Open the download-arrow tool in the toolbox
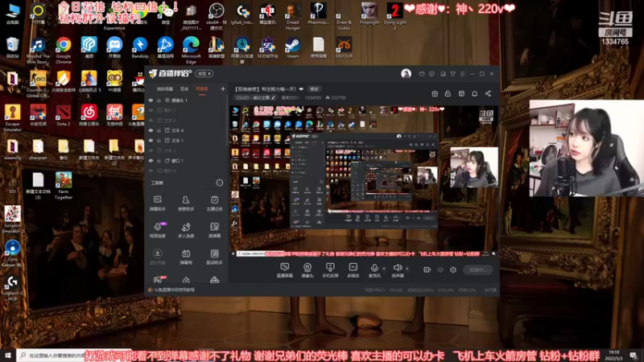644x362 pixels. pos(157,257)
